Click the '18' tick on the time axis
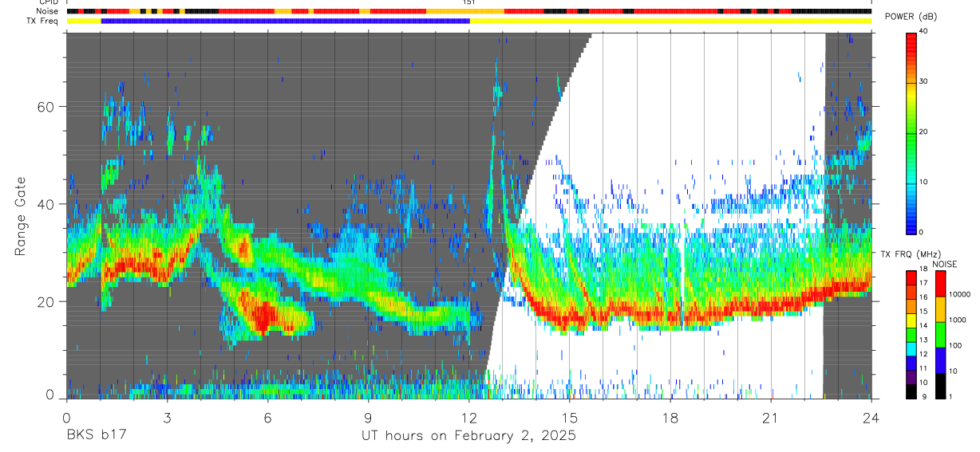Screen dimensions: 980x452 (670, 418)
